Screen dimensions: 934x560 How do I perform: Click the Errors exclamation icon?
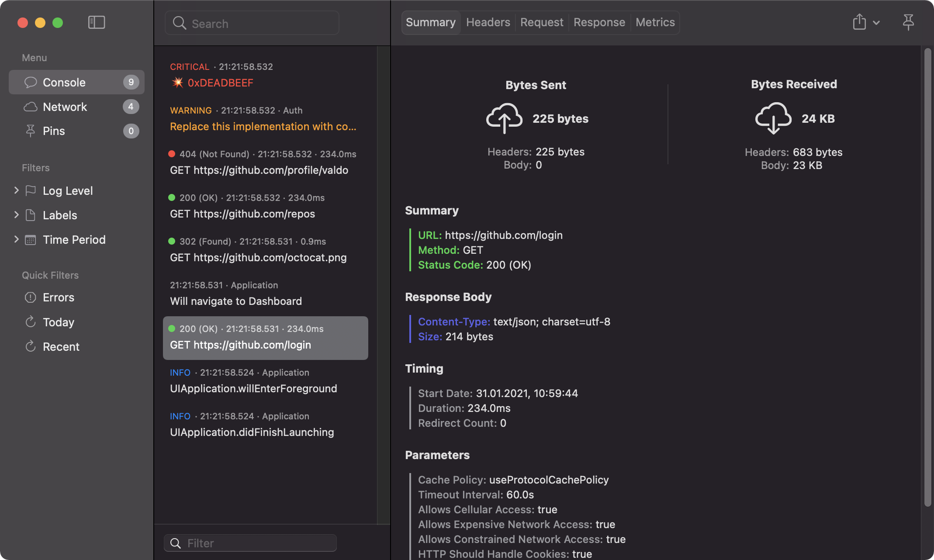[31, 297]
